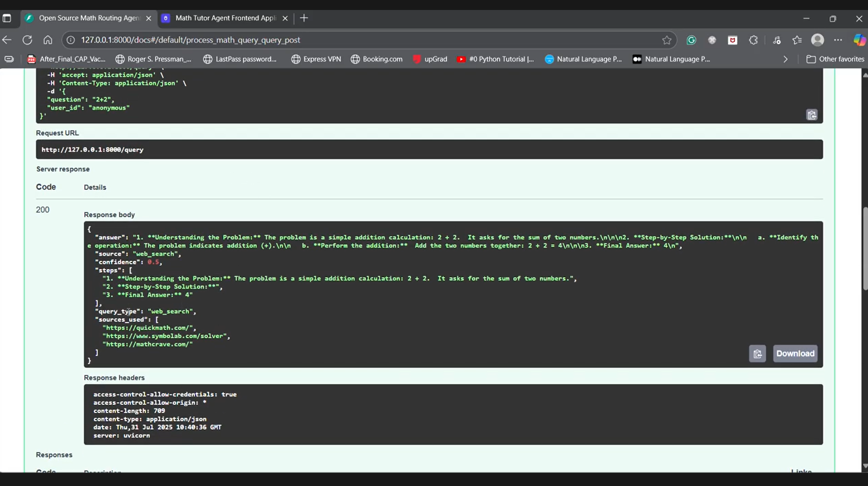868x486 pixels.
Task: Close the Math Tutor Agent Frontend tab
Action: 285,18
